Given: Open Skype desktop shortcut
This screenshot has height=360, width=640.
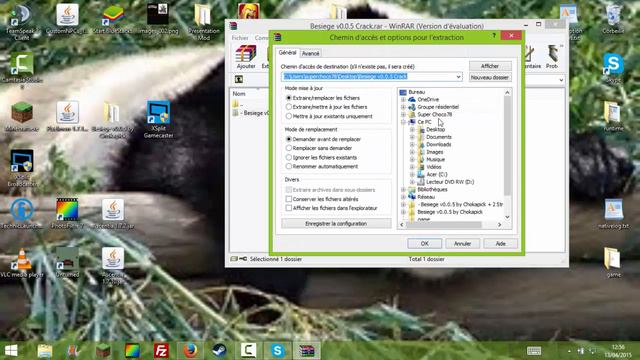Looking at the screenshot, I should [x=613, y=68].
